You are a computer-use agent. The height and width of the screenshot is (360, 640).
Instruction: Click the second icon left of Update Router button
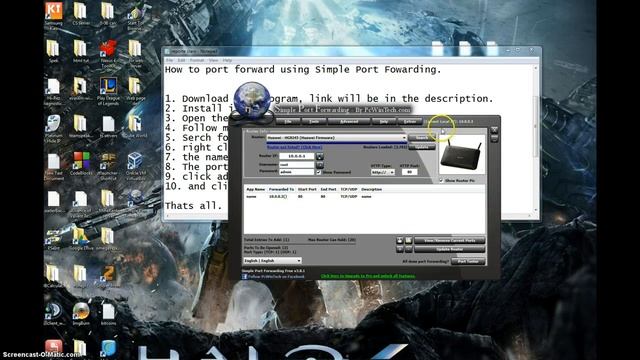click(x=408, y=249)
